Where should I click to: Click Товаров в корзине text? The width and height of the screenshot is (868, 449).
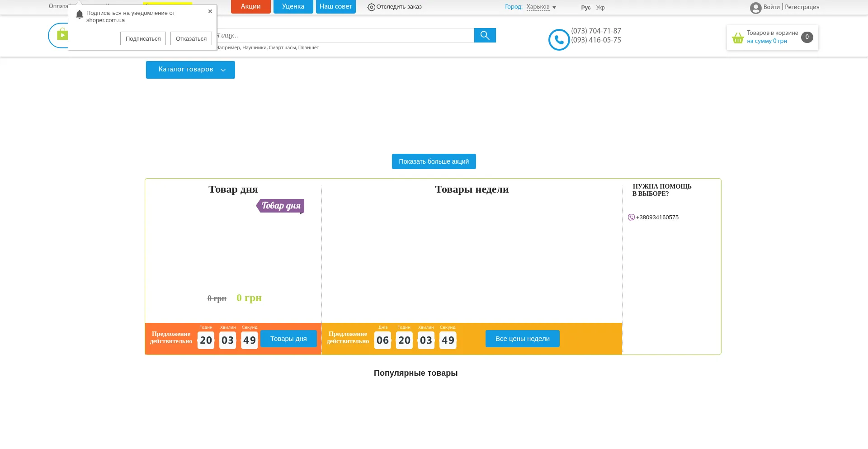773,33
